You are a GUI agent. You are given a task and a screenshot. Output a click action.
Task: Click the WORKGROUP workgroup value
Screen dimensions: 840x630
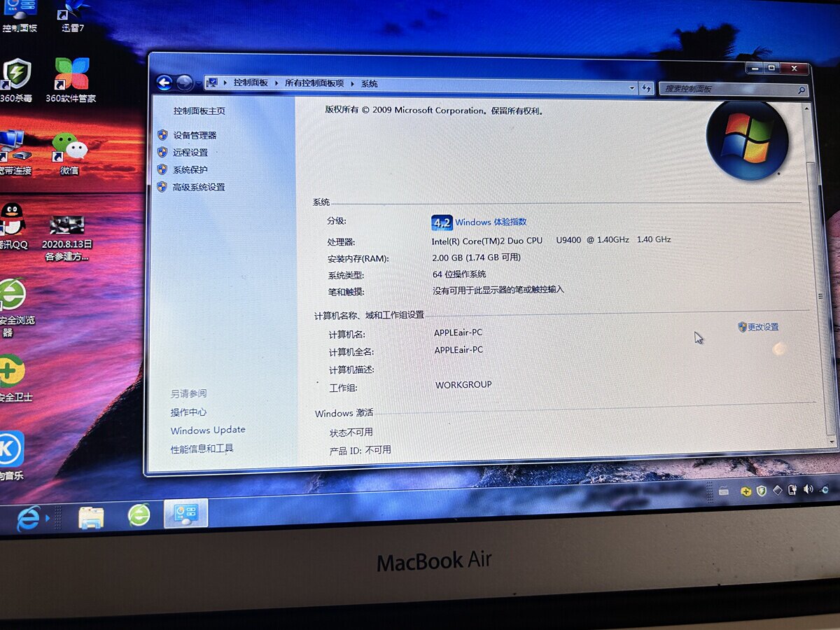coord(463,384)
